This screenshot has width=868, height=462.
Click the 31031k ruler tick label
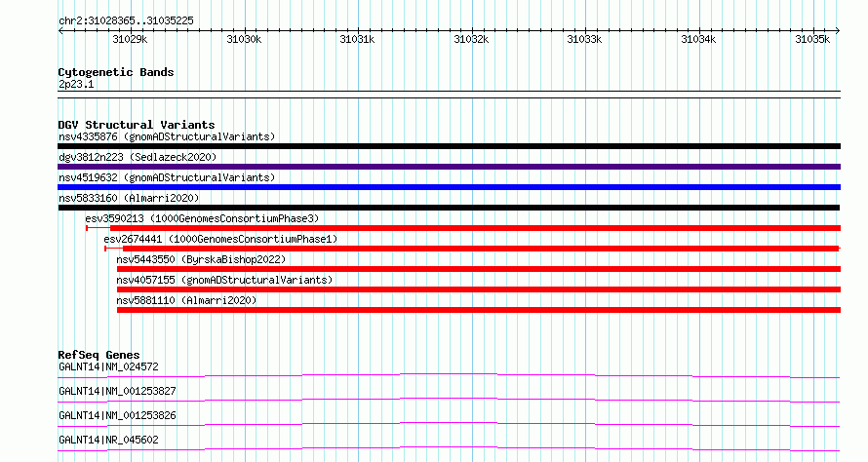[x=357, y=39]
